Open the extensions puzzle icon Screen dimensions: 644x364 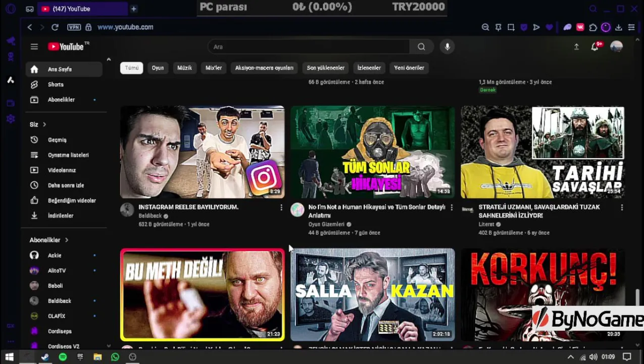click(593, 27)
